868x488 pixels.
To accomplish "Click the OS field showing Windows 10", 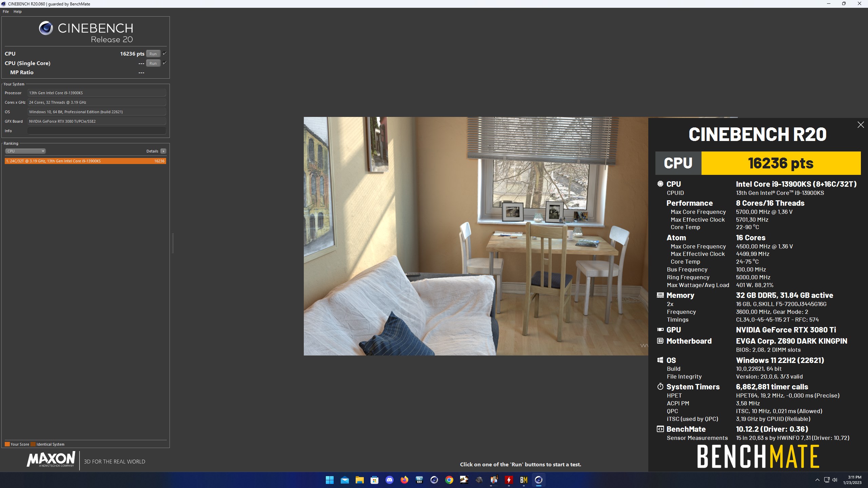I will [x=97, y=112].
